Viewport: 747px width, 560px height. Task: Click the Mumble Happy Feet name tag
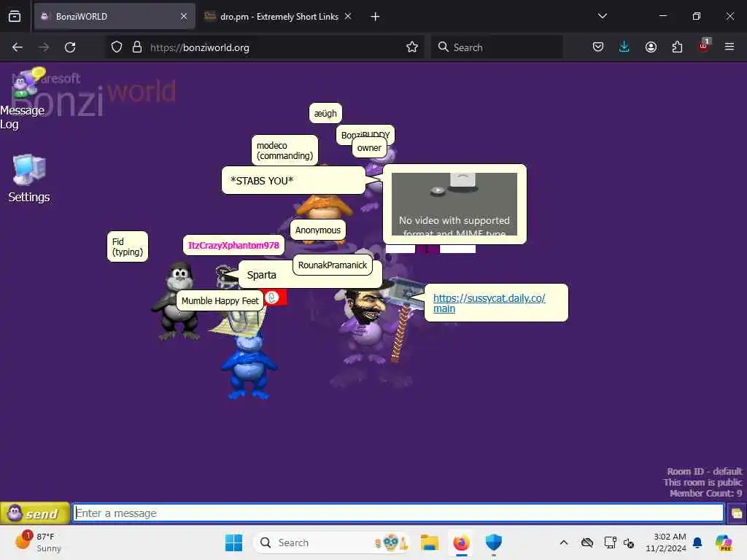pos(220,301)
